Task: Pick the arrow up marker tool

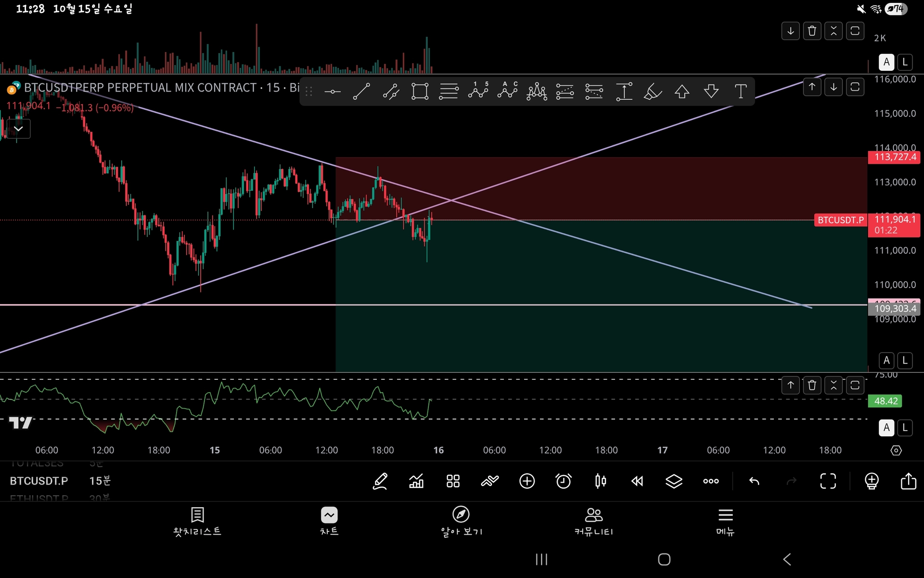Action: tap(682, 91)
